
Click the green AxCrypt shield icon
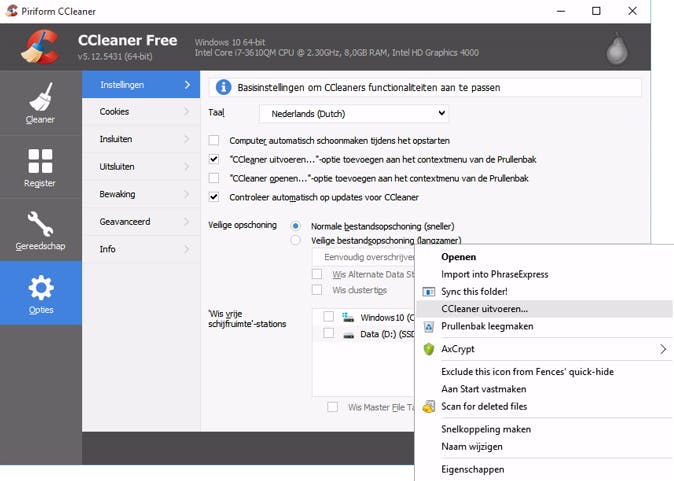[x=429, y=349]
